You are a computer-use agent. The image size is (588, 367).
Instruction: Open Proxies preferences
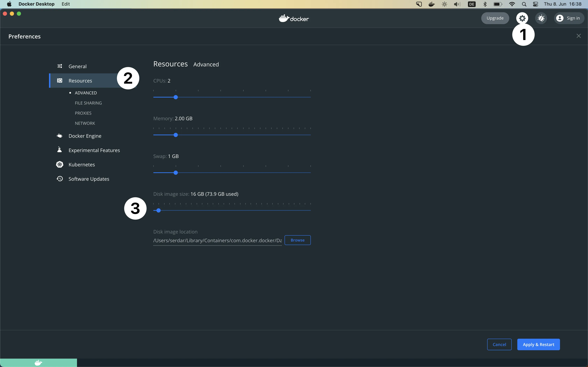(83, 113)
